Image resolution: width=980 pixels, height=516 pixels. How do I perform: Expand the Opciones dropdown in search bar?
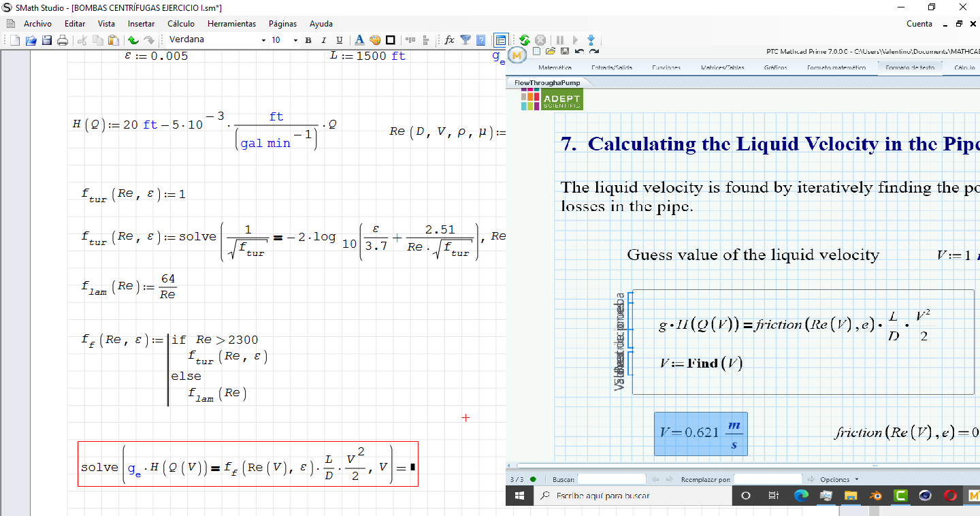pyautogui.click(x=839, y=479)
